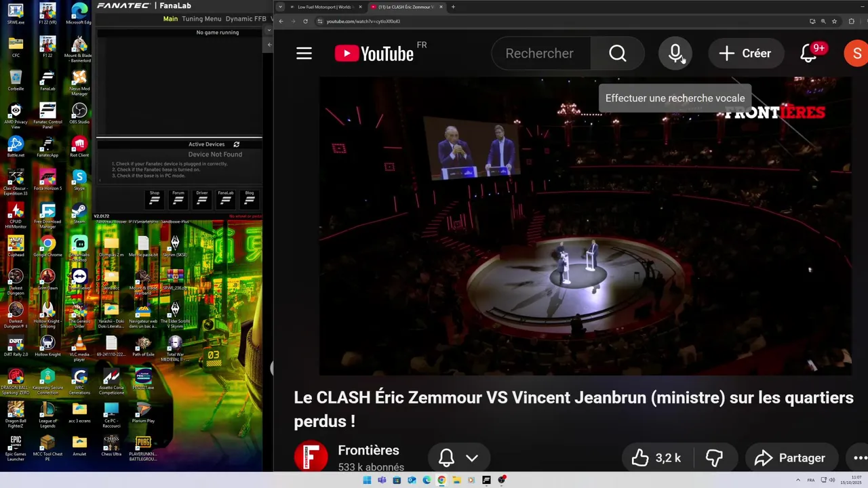Open the Frontières channel avatar
The image size is (868, 488).
(311, 457)
